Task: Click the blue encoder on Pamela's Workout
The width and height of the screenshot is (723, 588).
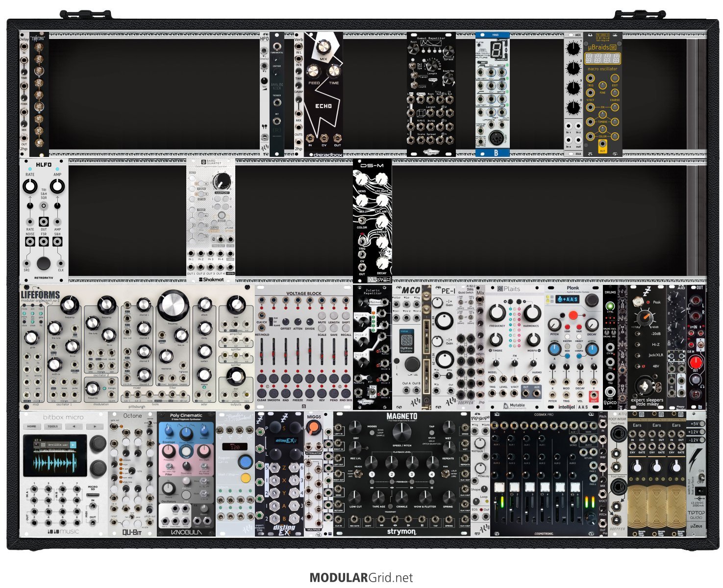Action: click(x=246, y=461)
